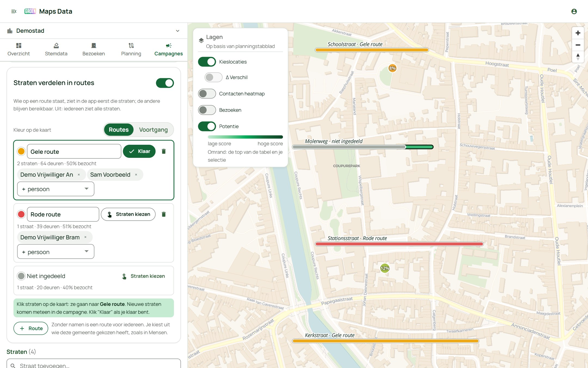Open the Stemdata tab
The height and width of the screenshot is (368, 588).
(x=56, y=50)
